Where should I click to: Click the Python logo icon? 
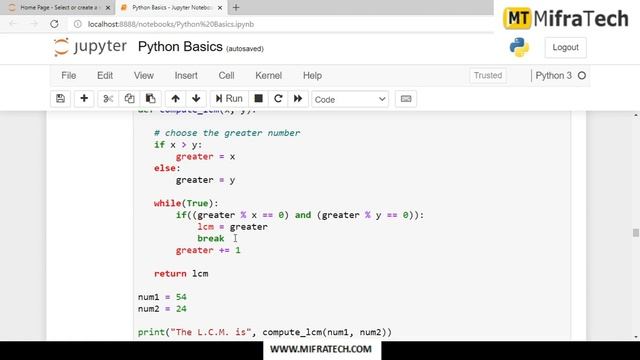[519, 47]
